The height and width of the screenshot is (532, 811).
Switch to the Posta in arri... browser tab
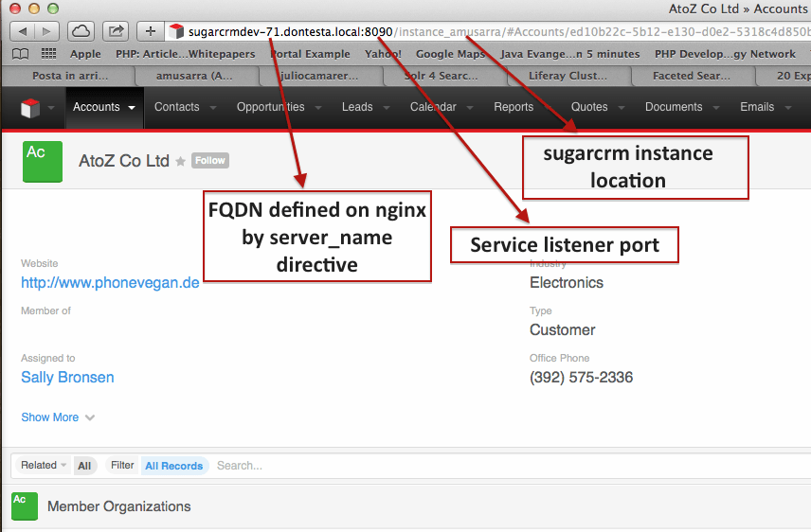click(70, 76)
